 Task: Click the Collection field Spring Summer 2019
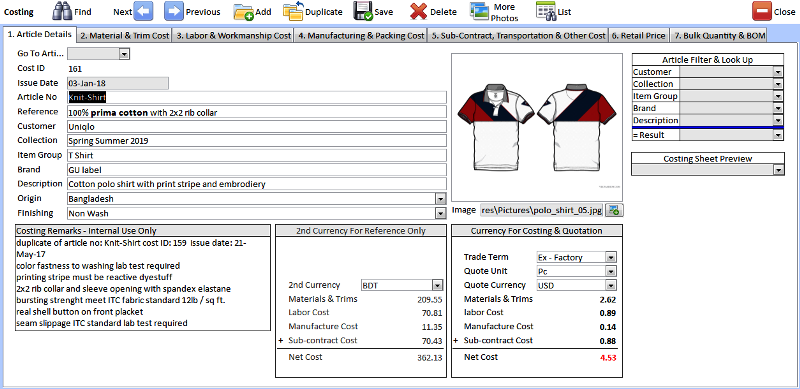point(257,140)
